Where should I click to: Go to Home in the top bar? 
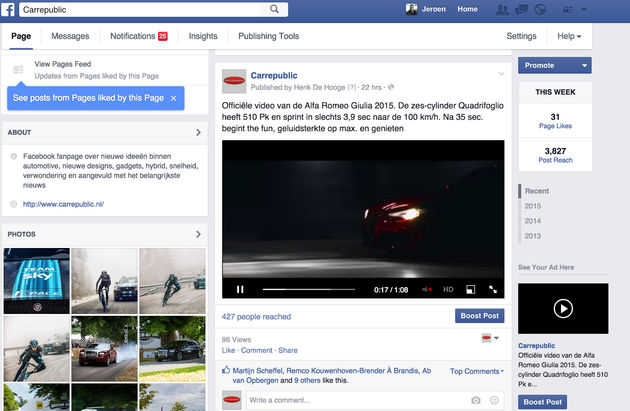click(x=467, y=9)
